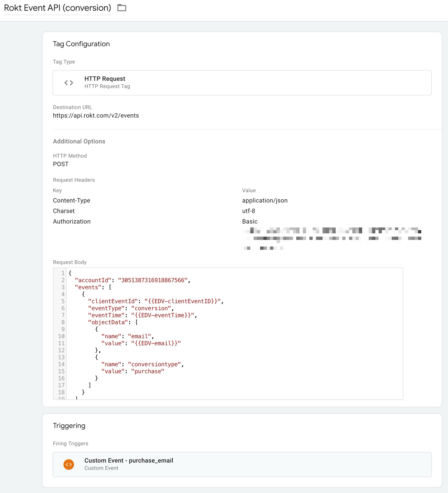Click the eventTime line in request body
This screenshot has height=493, width=448.
[143, 315]
